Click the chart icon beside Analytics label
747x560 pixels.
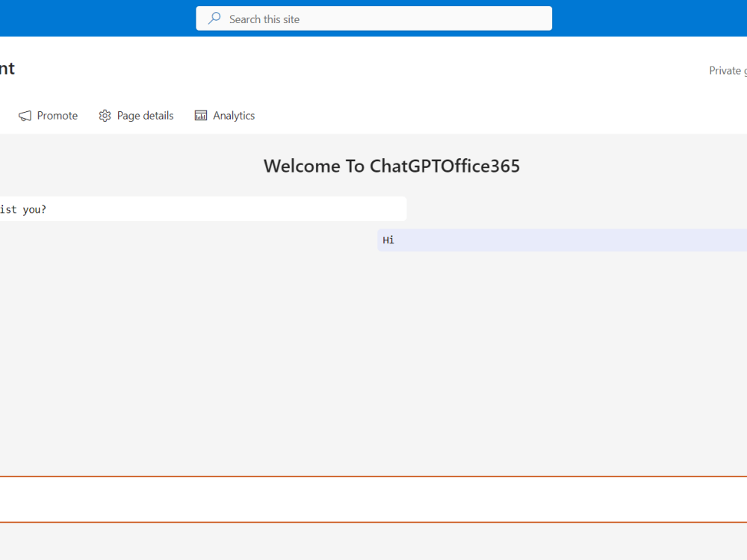click(x=200, y=115)
